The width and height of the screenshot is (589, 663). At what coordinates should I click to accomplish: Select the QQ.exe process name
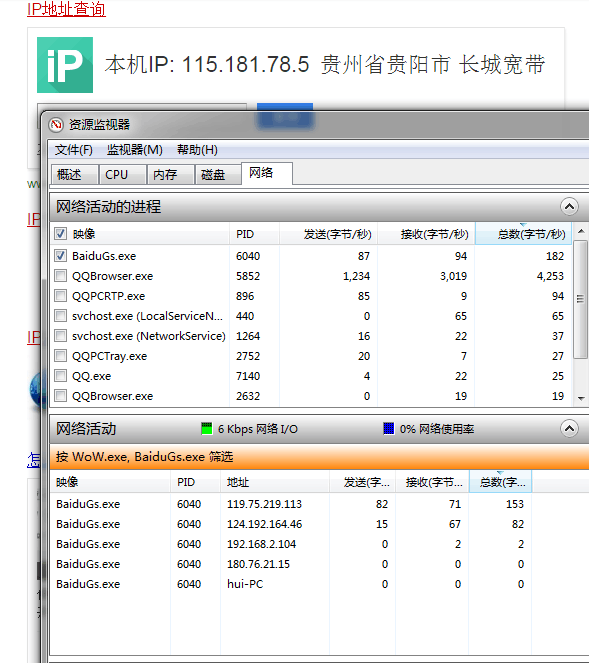tap(91, 376)
